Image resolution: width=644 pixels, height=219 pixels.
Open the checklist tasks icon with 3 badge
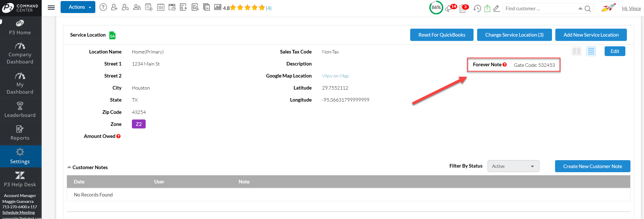(464, 8)
